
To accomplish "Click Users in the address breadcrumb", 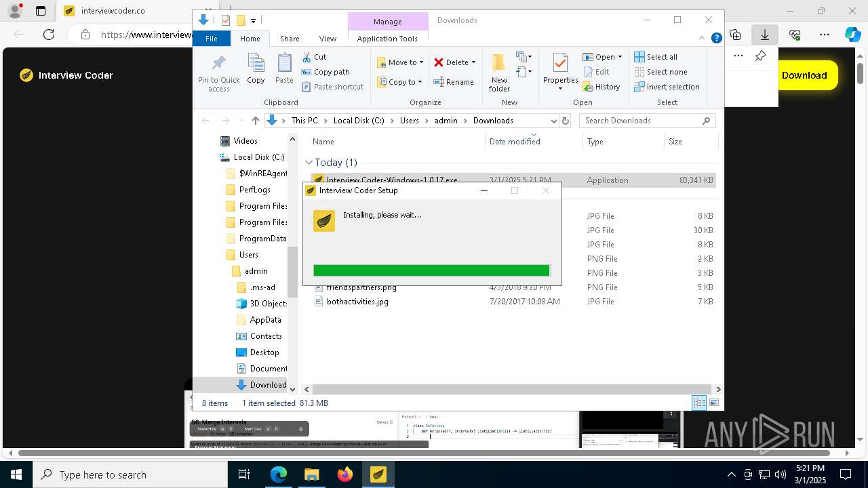I will (409, 121).
